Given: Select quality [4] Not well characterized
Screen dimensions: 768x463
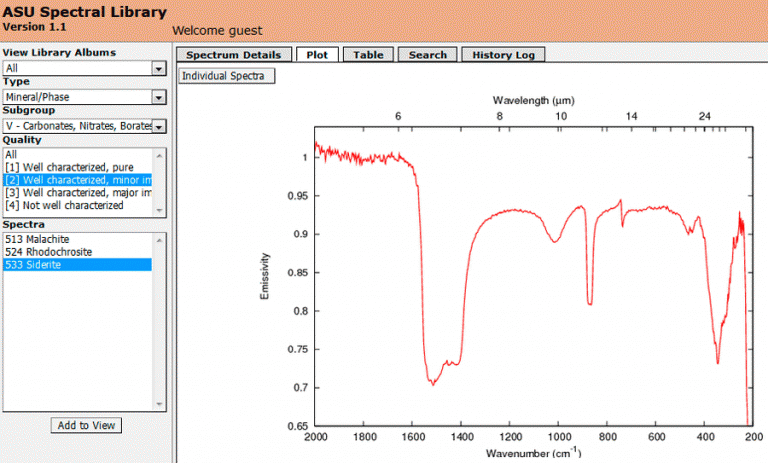Looking at the screenshot, I should pyautogui.click(x=78, y=205).
